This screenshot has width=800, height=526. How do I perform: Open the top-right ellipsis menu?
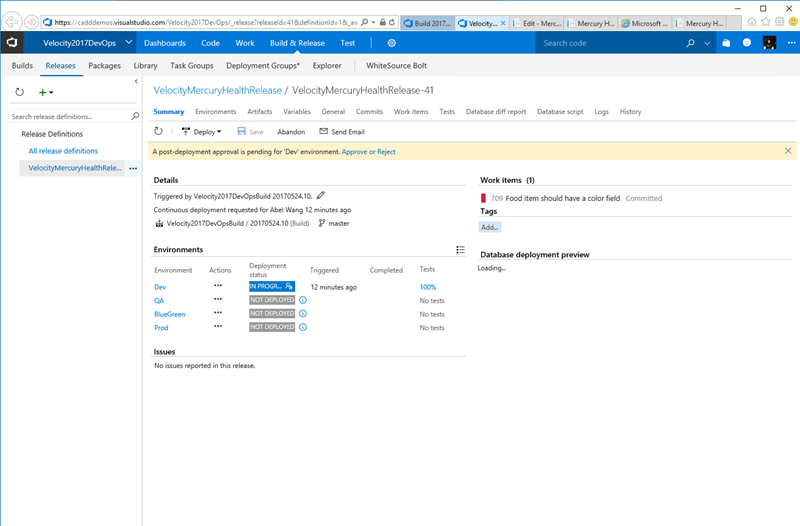(791, 43)
